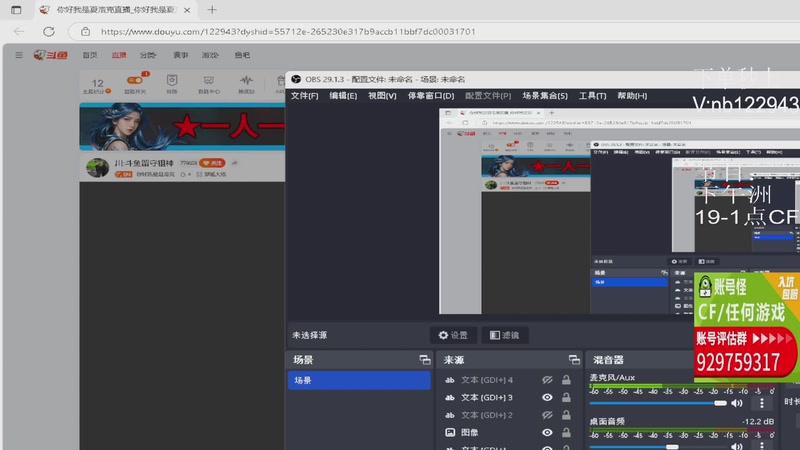Open the 视图(V) menu in OBS
This screenshot has width=800, height=450.
click(382, 95)
